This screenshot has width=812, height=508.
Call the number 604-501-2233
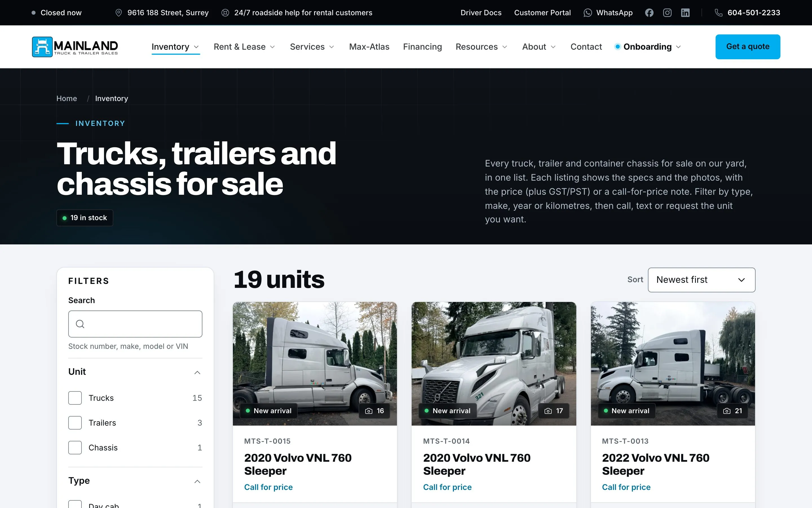754,13
